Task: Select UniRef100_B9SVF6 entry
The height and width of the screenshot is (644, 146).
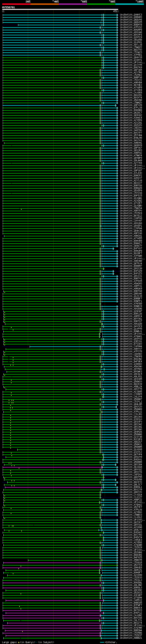Action: [131, 35]
